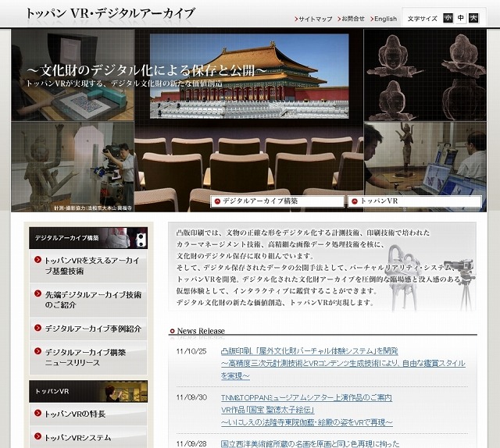
Task: Click the cameraman photographing statue photo
Action: 73,166
